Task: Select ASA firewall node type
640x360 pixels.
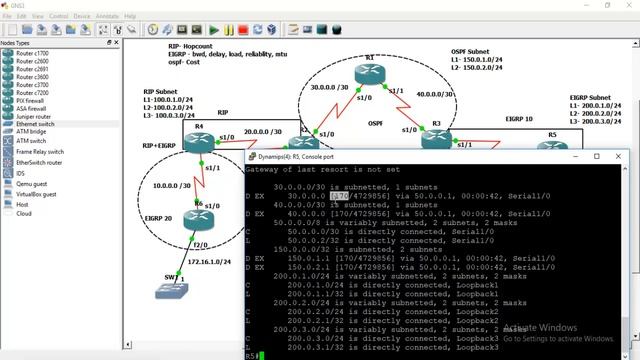Action: point(31,109)
